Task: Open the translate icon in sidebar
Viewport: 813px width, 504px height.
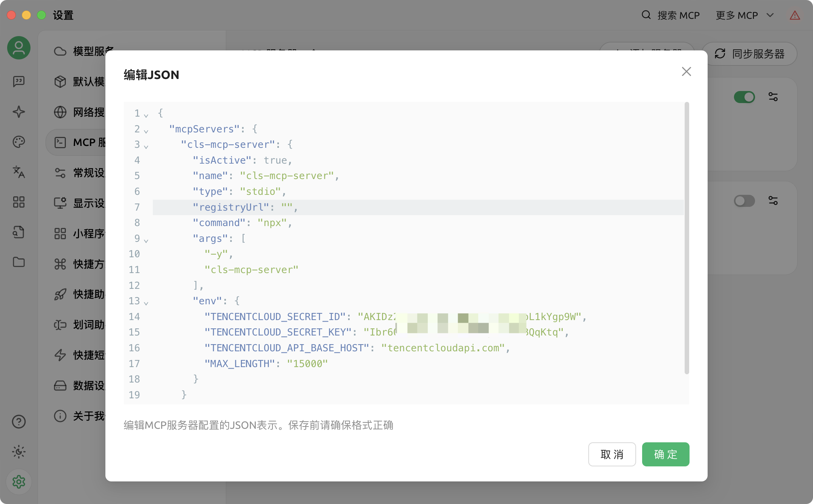Action: tap(19, 172)
